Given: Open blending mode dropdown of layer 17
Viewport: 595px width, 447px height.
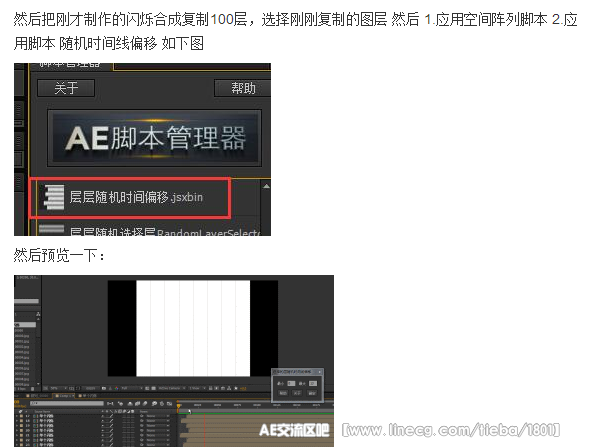Looking at the screenshot, I should point(157,416).
